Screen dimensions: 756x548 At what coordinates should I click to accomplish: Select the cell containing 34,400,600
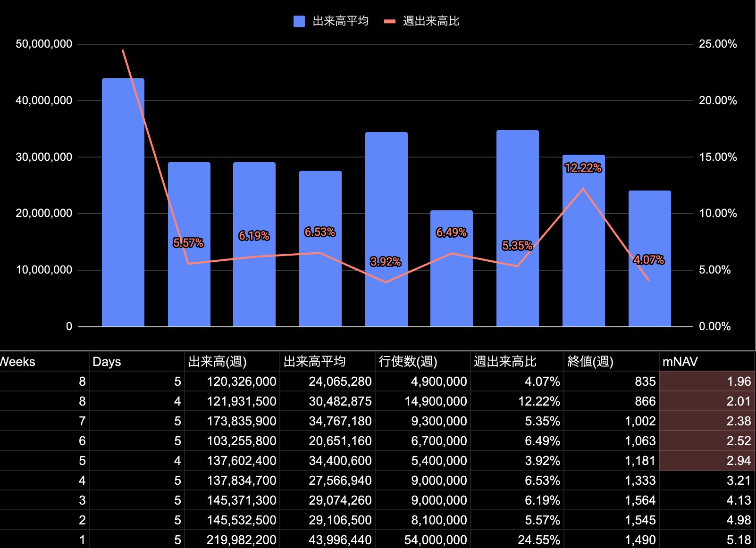[328, 461]
